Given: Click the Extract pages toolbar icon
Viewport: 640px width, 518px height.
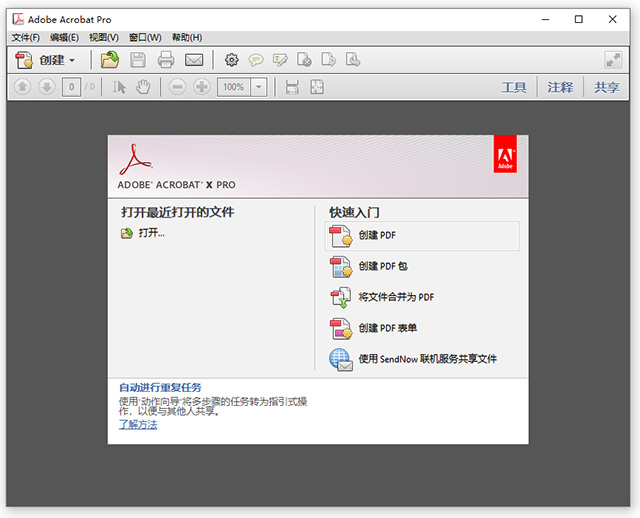Looking at the screenshot, I should [353, 60].
